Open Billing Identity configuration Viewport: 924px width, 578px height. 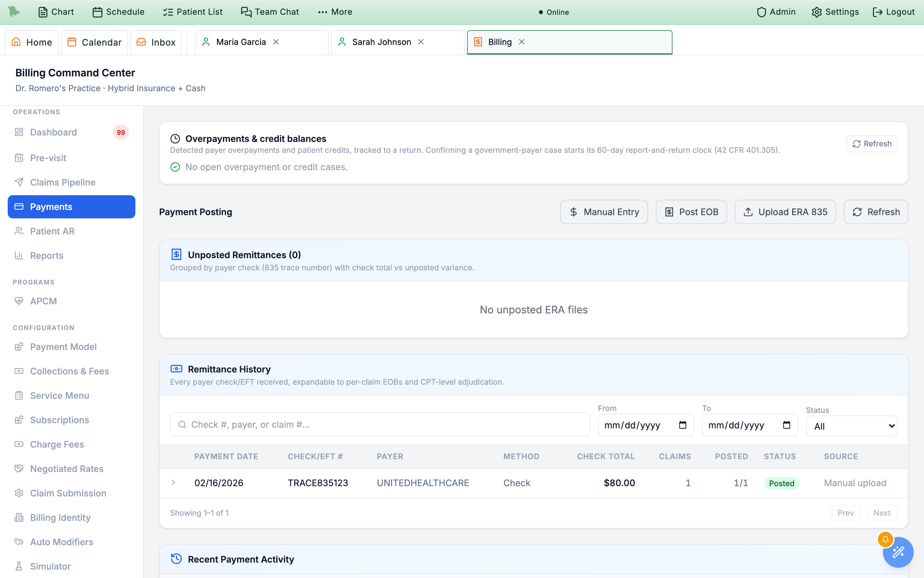coord(72,518)
